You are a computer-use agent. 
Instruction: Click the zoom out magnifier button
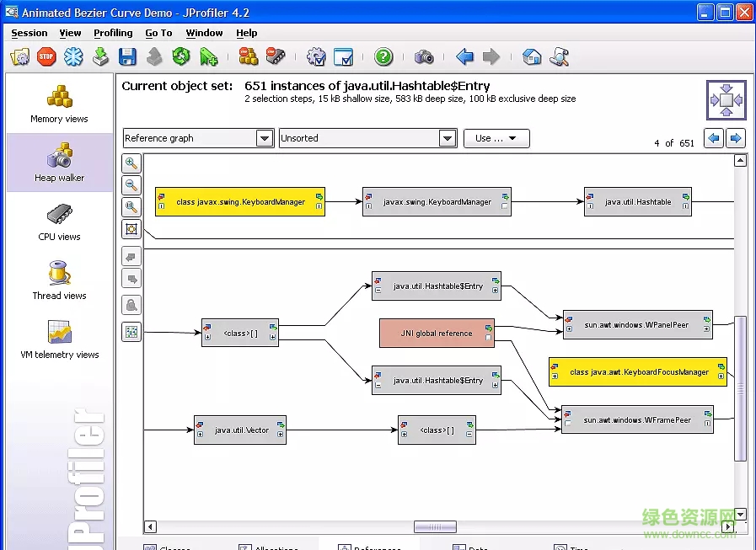coord(131,185)
